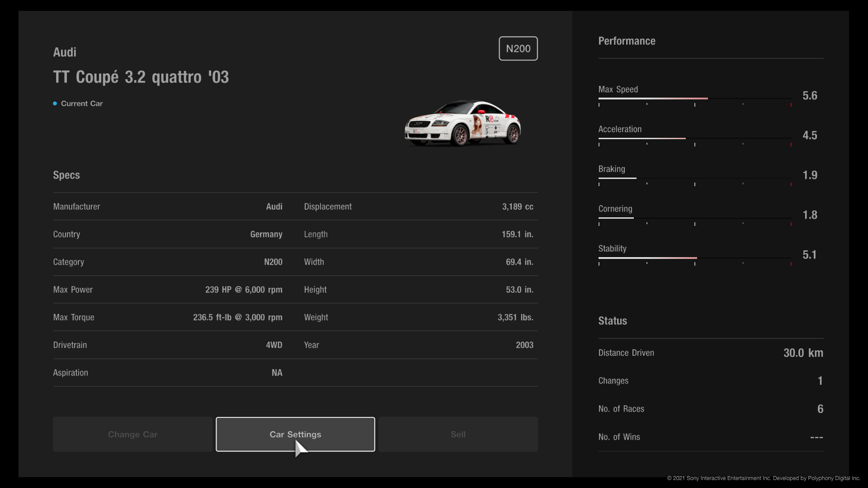Click Max Torque value 236.5 ft-lb @ 3,000 rpm
868x488 pixels.
238,317
